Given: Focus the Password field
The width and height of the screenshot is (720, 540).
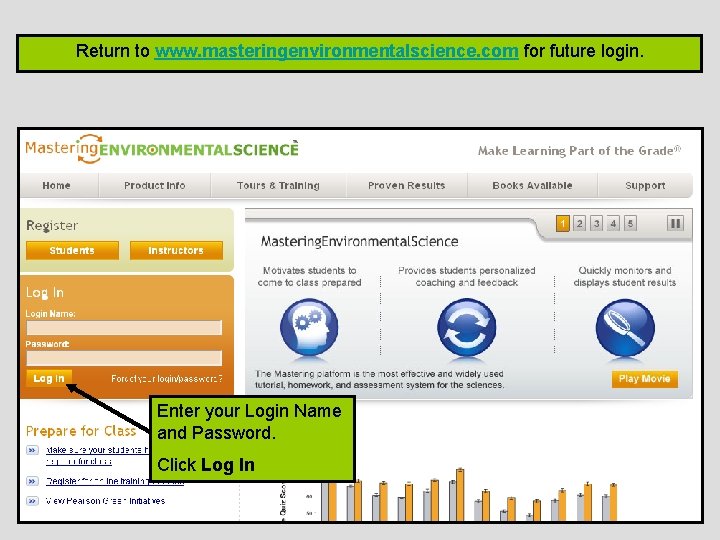Looking at the screenshot, I should pyautogui.click(x=124, y=358).
